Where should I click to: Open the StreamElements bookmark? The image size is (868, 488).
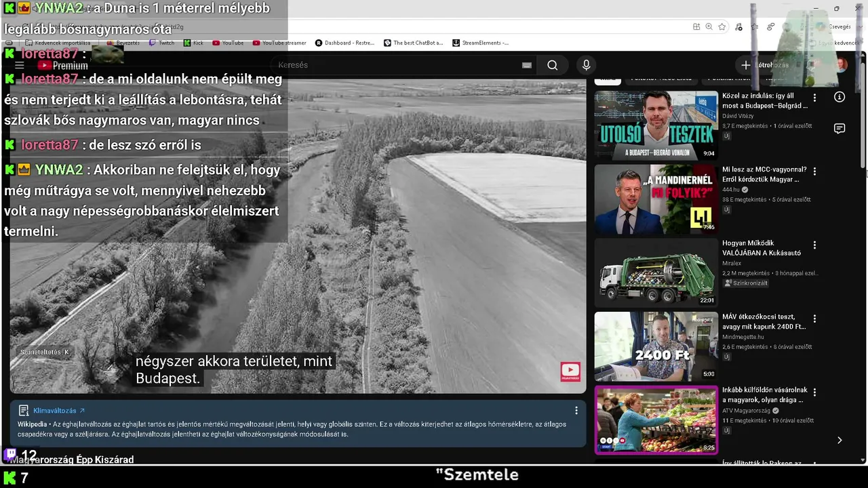[480, 43]
